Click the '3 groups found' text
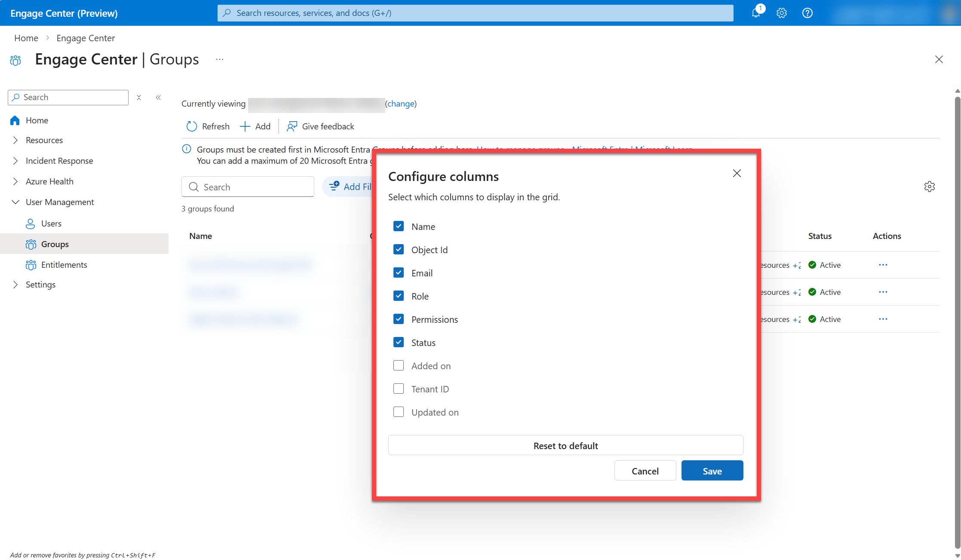 [x=208, y=208]
